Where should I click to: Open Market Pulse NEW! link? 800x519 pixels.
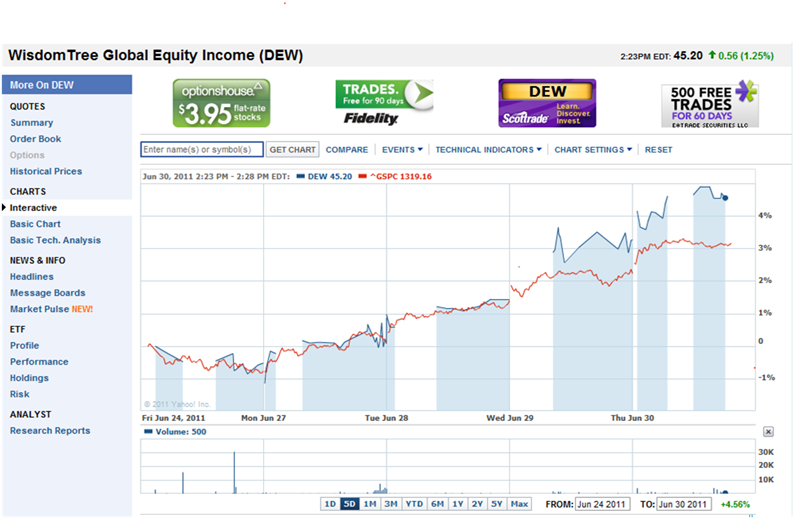pyautogui.click(x=51, y=309)
